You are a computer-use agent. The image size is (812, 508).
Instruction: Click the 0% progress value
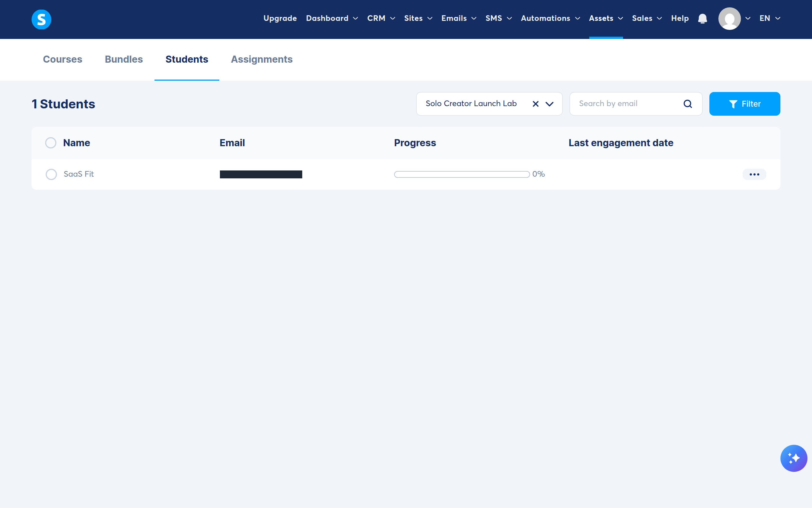click(x=539, y=174)
